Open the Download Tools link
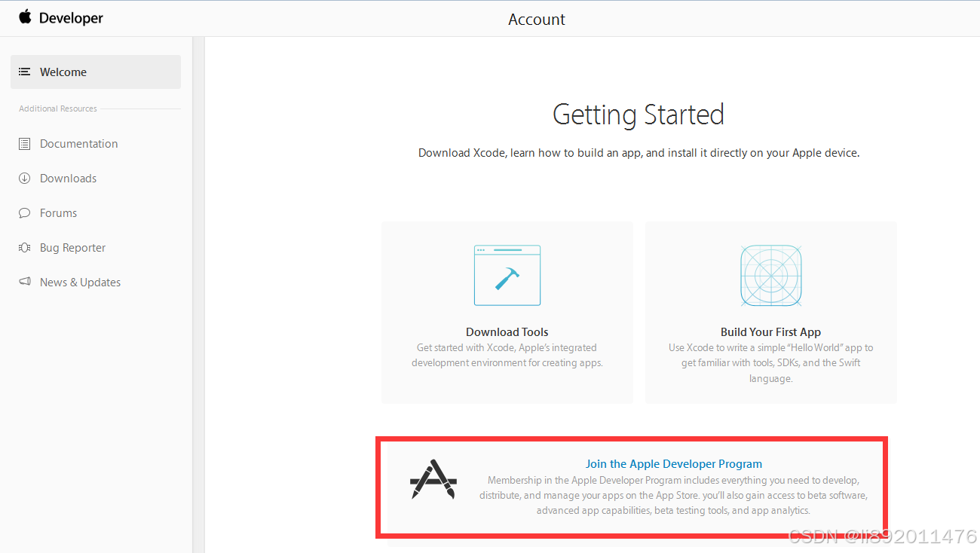 pos(507,332)
